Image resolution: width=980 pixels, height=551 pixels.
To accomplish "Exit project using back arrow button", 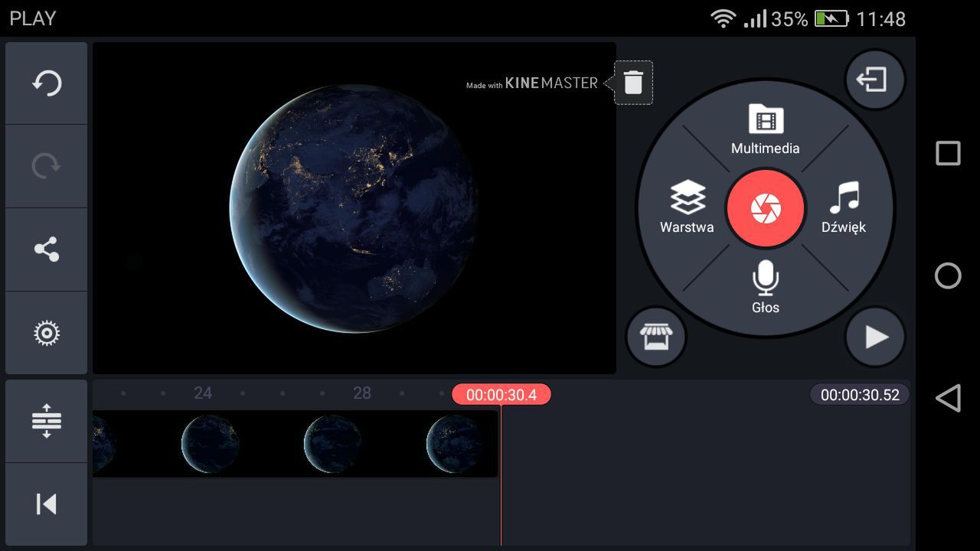I will tap(875, 80).
